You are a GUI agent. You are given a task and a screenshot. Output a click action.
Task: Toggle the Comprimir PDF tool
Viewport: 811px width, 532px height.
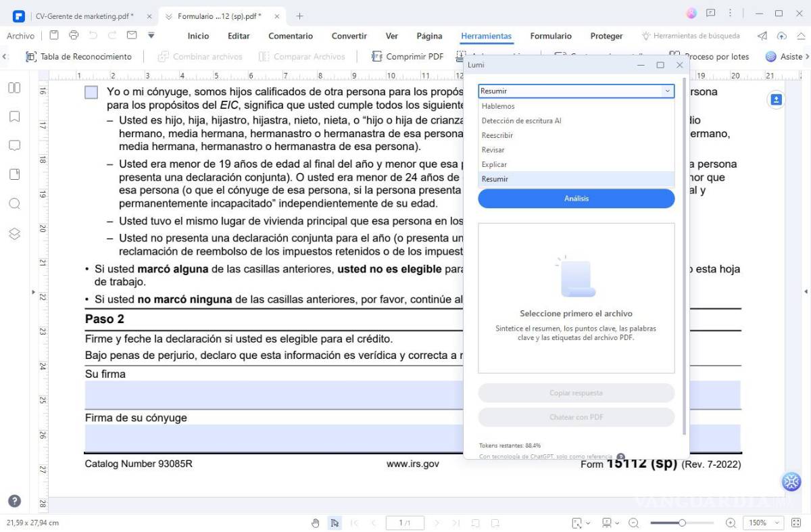[x=406, y=57]
